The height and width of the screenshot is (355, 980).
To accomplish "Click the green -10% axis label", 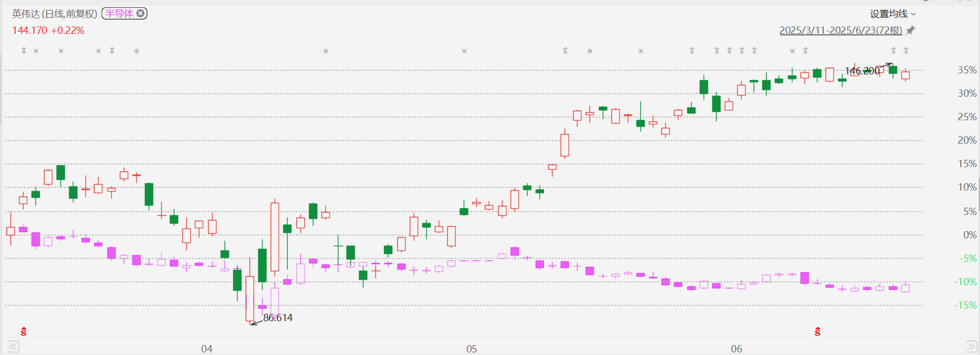I will coord(965,282).
